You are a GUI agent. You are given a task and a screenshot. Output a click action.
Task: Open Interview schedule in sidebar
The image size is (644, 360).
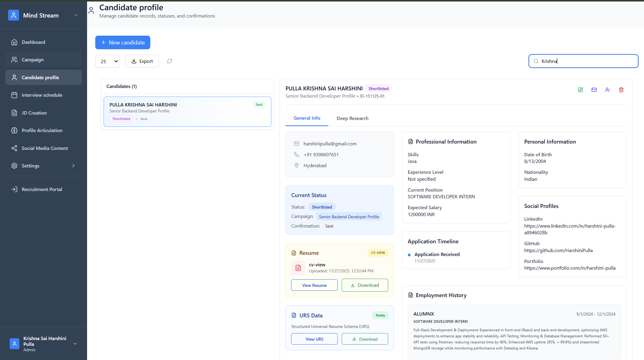(x=42, y=95)
